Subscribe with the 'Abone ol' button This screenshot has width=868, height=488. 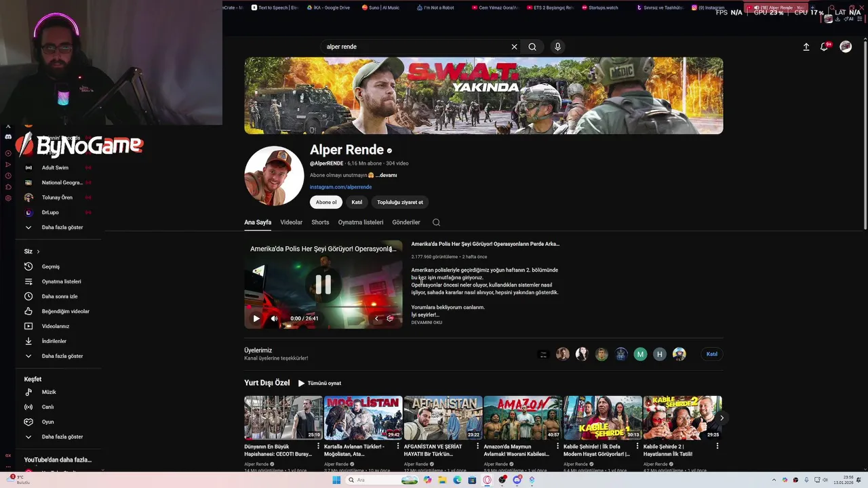(x=325, y=202)
